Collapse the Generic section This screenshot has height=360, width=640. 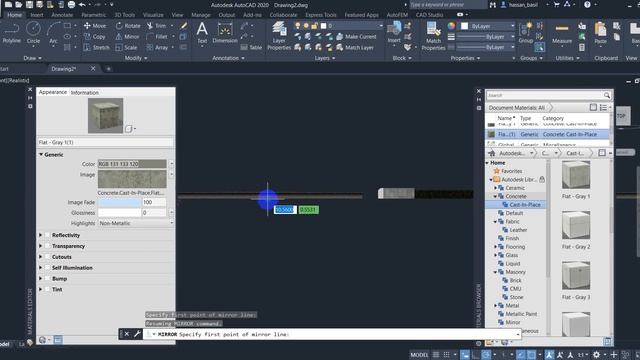click(41, 154)
